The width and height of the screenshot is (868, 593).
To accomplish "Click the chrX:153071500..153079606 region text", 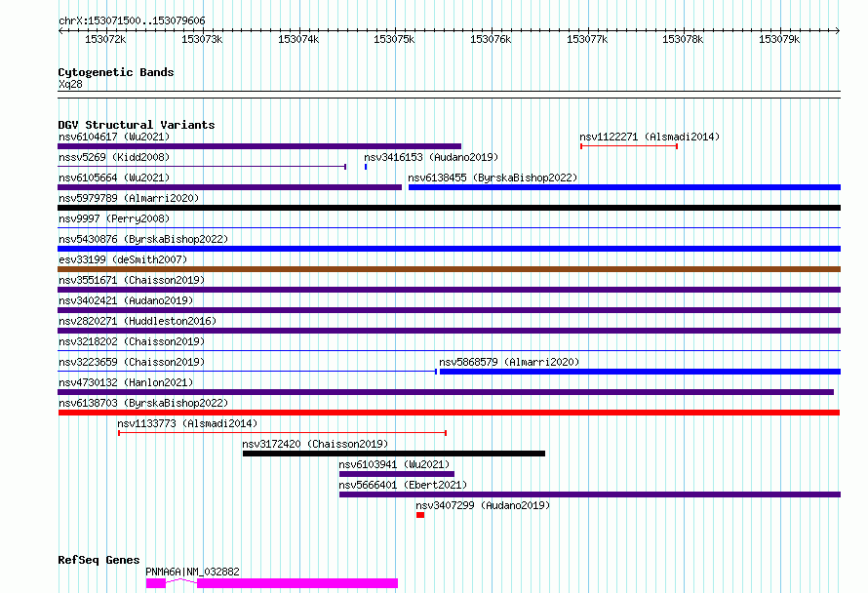I will [x=132, y=20].
